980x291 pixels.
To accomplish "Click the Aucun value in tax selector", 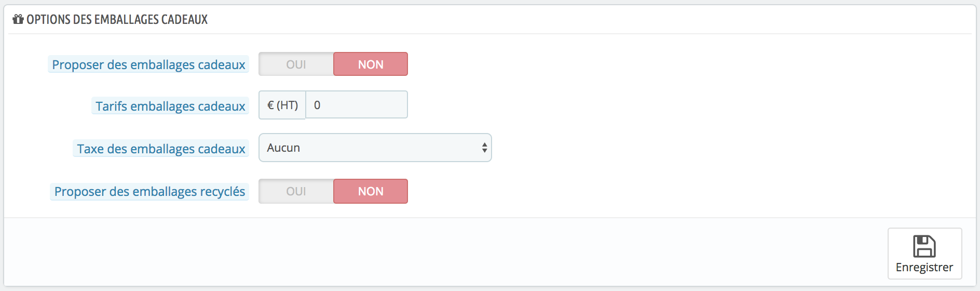I will pyautogui.click(x=283, y=148).
